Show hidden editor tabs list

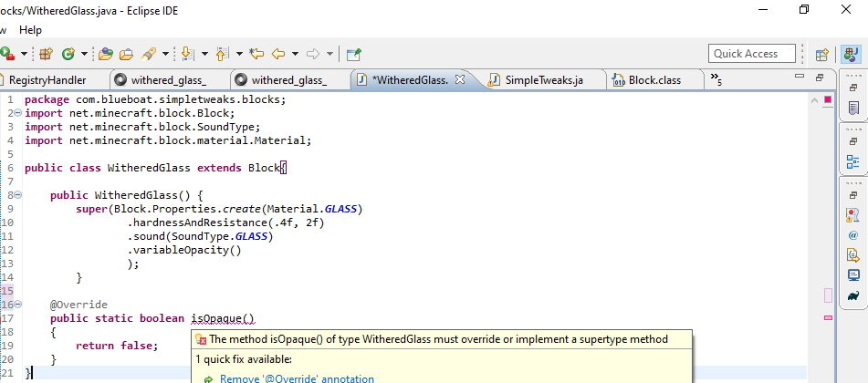pos(716,79)
